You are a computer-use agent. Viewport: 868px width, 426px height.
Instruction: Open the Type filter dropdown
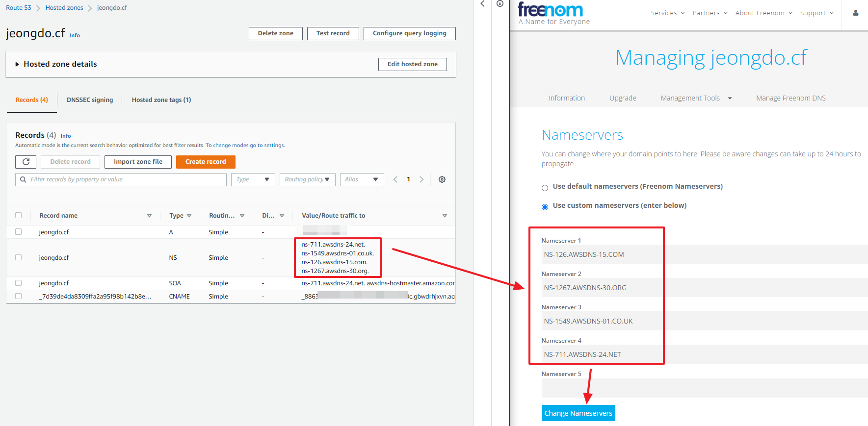tap(253, 179)
